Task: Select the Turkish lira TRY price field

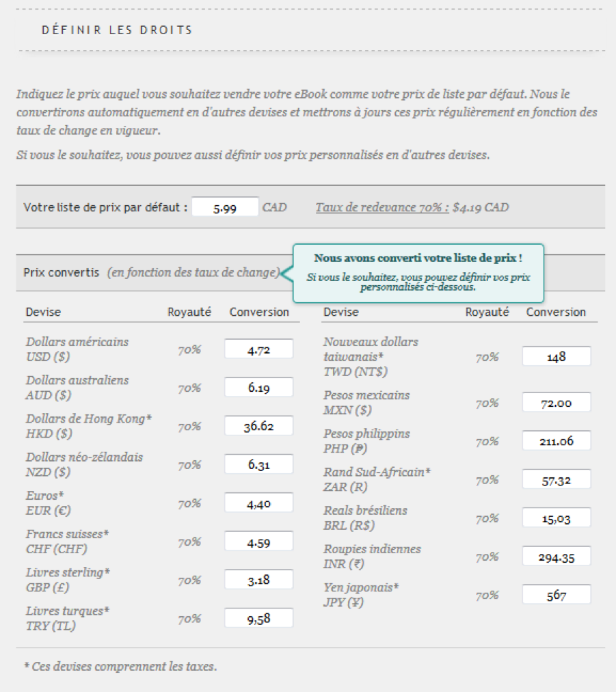Action: pos(258,618)
